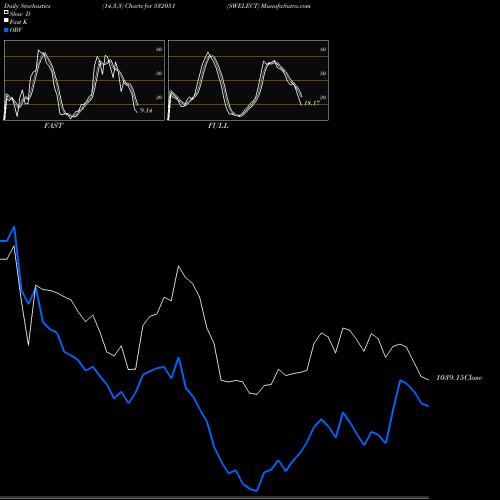Click the 50 axis label in FULL chart

pos(323,73)
